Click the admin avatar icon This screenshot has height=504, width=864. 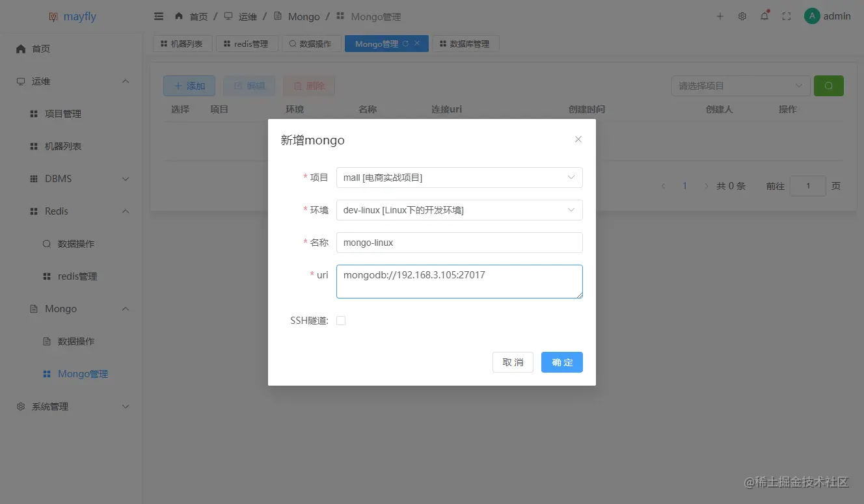812,16
